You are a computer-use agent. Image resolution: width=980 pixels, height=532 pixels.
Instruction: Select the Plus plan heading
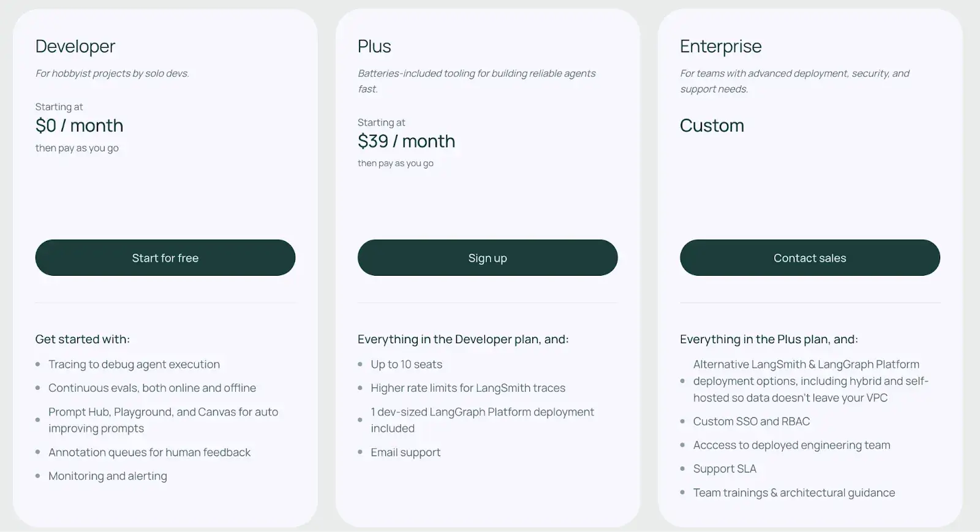tap(374, 47)
